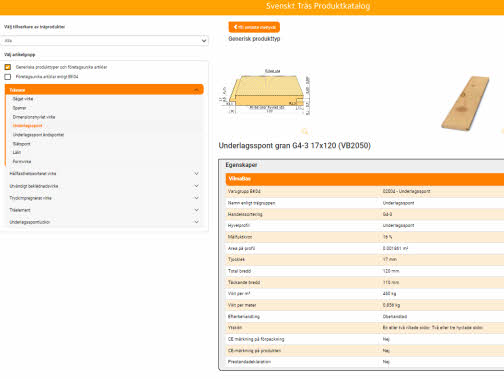Select 'Läkt' in the menu
The width and height of the screenshot is (504, 379).
17,152
